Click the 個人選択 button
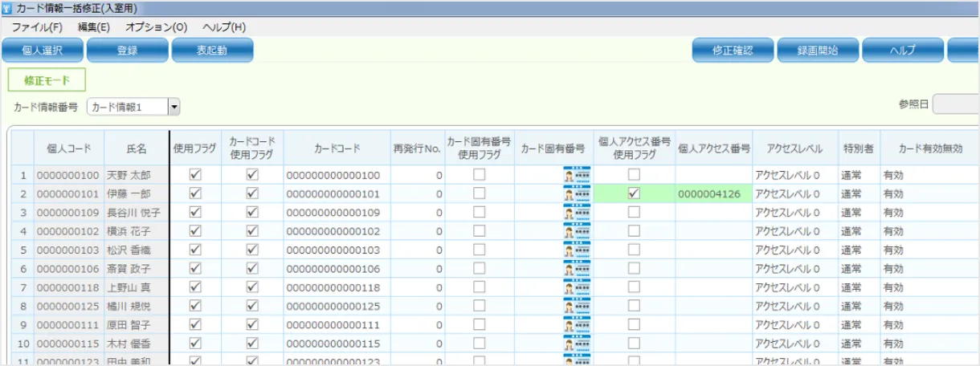Screen dimensions: 980x366 click(x=42, y=51)
